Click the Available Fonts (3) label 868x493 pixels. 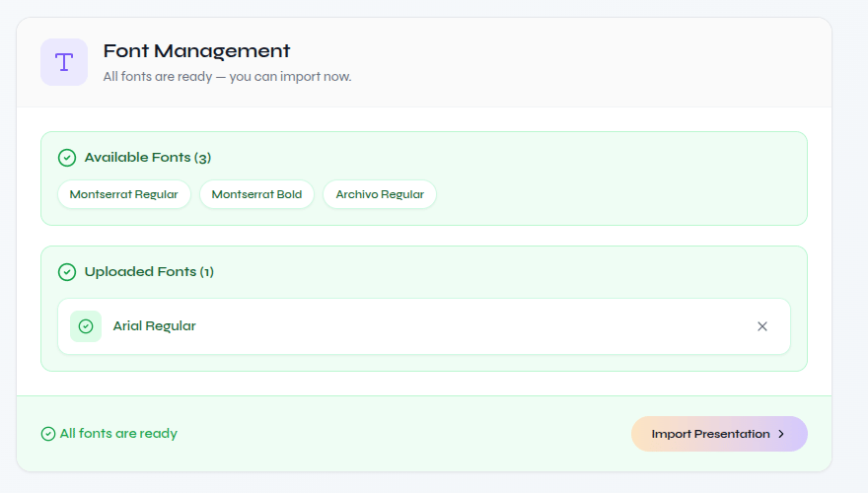[148, 158]
